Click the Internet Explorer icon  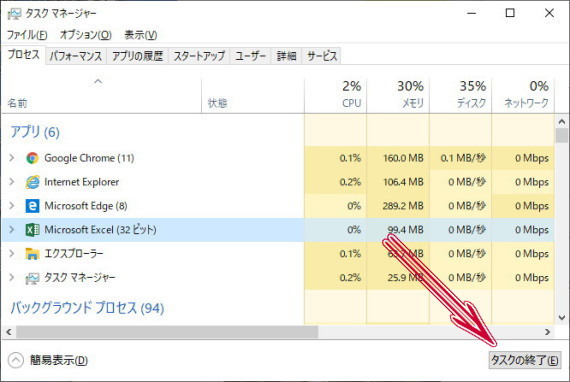(x=32, y=182)
